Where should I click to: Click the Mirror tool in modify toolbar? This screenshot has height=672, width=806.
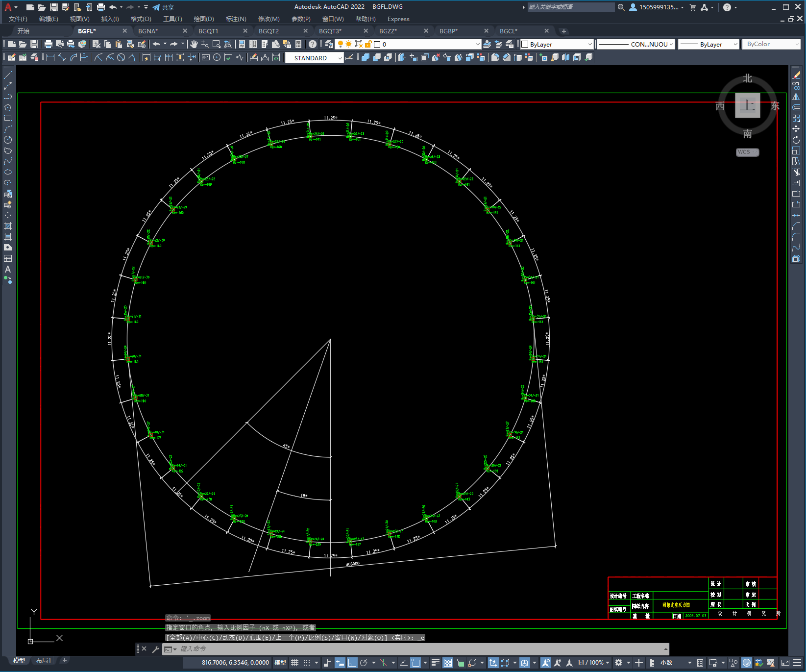(796, 97)
